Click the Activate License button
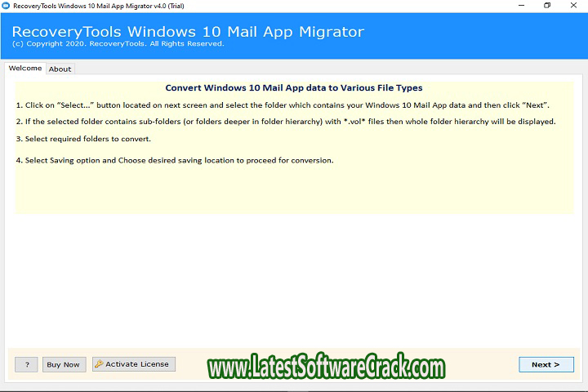The width and height of the screenshot is (588, 392). (x=134, y=364)
